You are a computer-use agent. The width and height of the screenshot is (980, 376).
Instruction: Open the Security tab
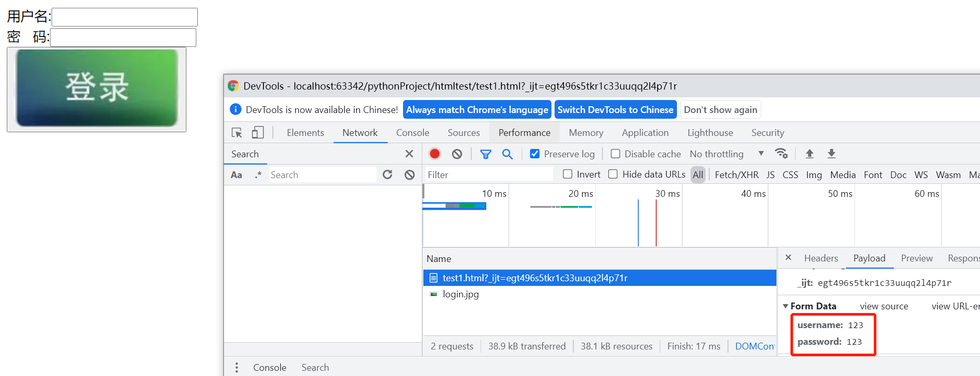768,133
